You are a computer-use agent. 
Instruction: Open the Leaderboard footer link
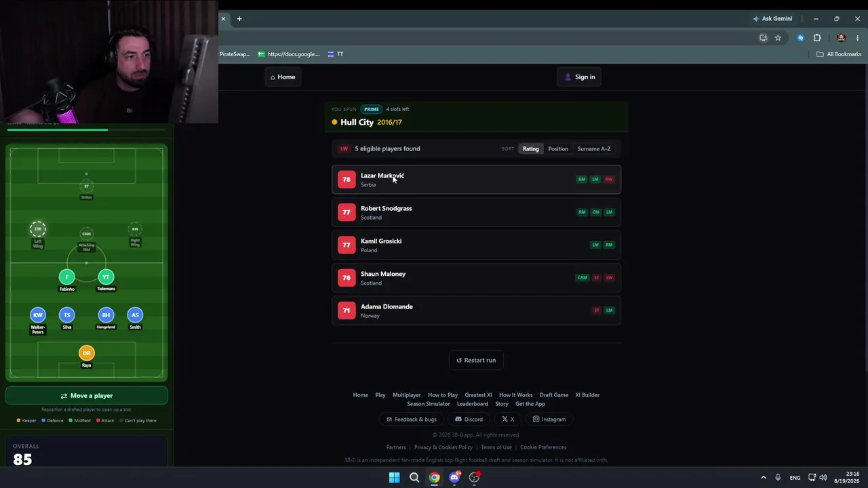pos(473,404)
